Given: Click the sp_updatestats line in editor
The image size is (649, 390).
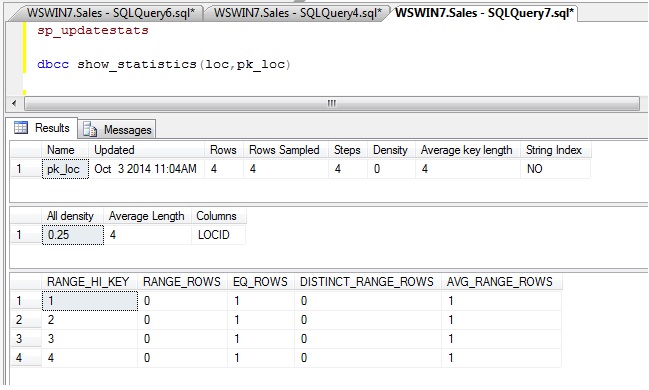Looking at the screenshot, I should [x=93, y=30].
